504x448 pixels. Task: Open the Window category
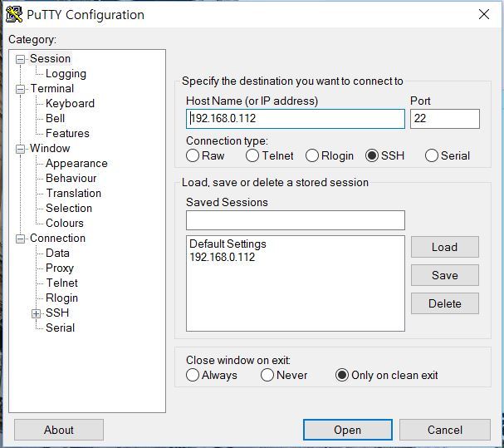coord(50,149)
